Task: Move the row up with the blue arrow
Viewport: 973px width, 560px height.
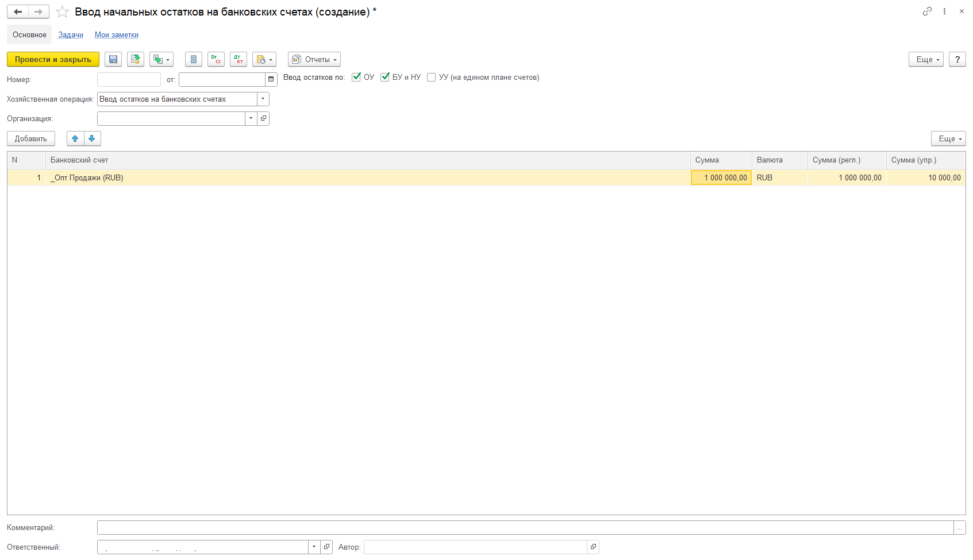Action: tap(75, 138)
